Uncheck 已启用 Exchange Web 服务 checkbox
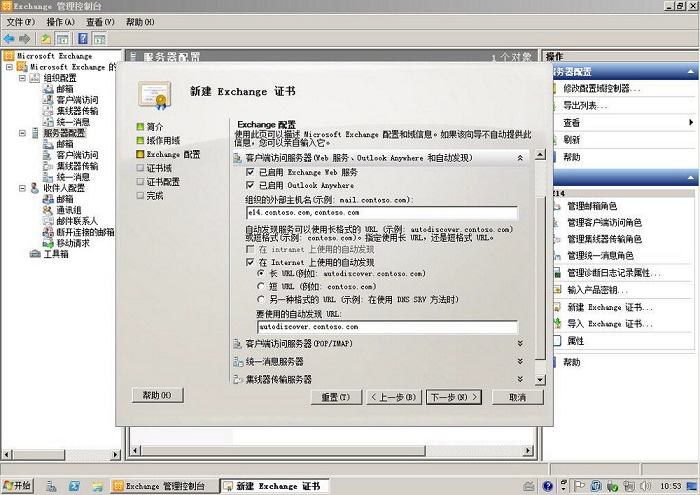Viewport: 700px width, 495px height. click(250, 173)
